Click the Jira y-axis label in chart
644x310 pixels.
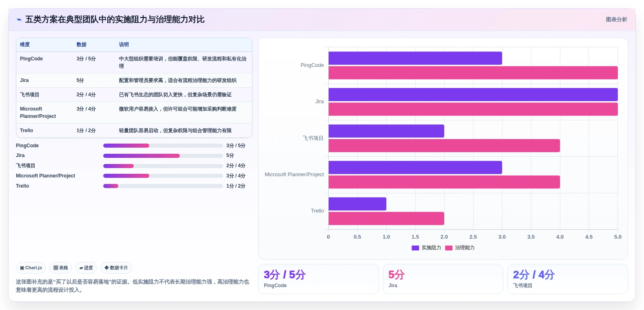320,102
